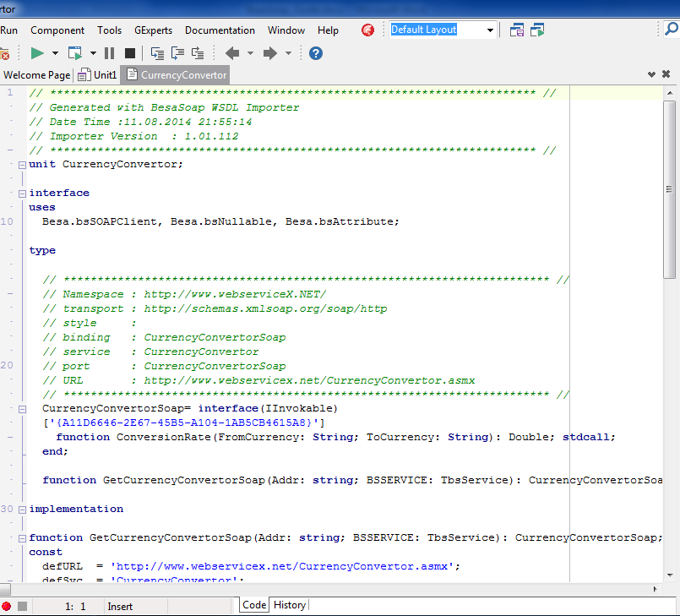Click the GUID string A11D6646-2E67-45B5-A104-1AB5CB4615A8
The height and width of the screenshot is (616, 680).
184,422
